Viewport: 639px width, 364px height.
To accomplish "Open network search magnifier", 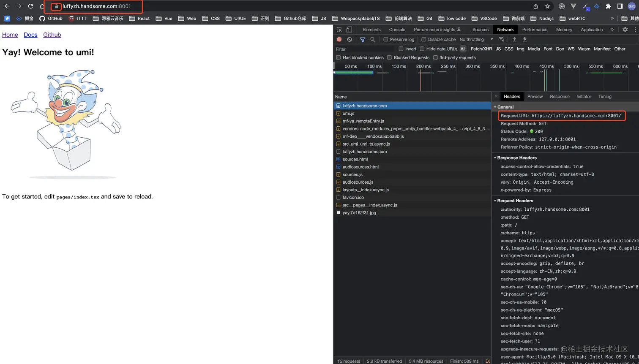I will tap(373, 39).
